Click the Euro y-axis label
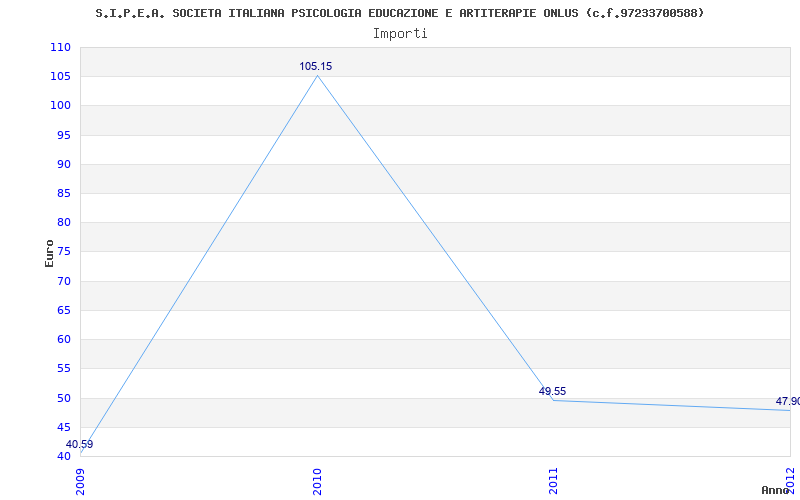The image size is (800, 500). 49,253
